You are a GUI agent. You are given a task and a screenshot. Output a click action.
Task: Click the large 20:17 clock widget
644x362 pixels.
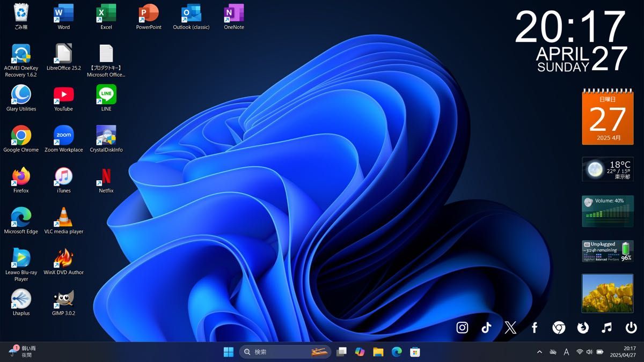(x=570, y=27)
